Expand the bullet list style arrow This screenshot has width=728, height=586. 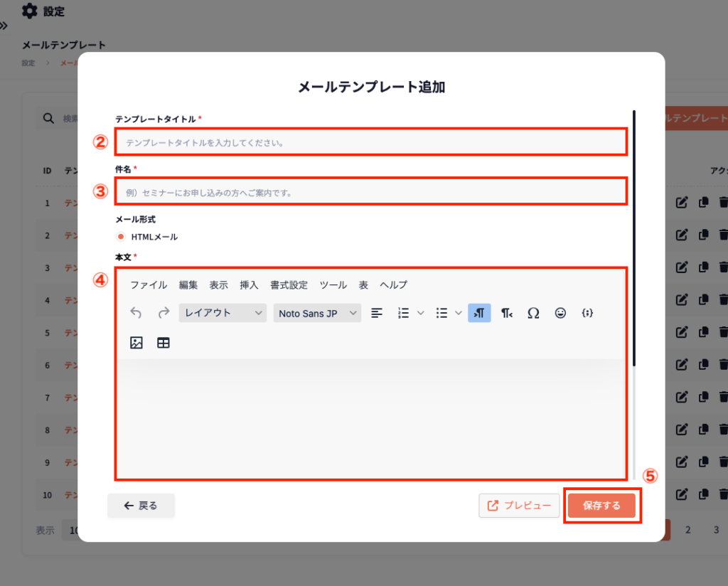click(459, 313)
